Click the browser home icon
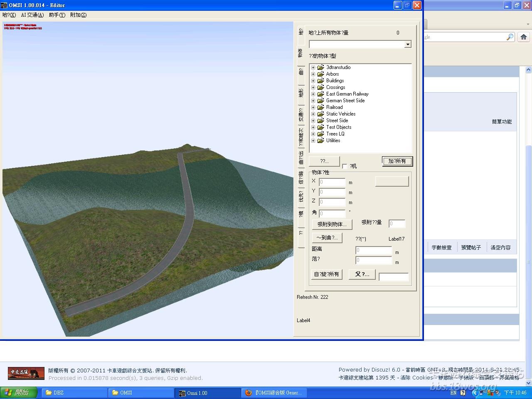 pos(523,37)
